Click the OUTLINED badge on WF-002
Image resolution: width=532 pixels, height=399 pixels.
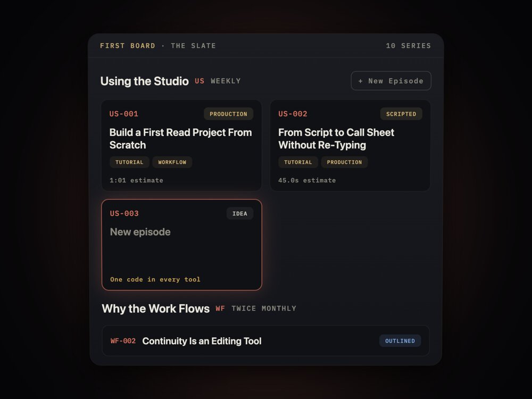(400, 340)
